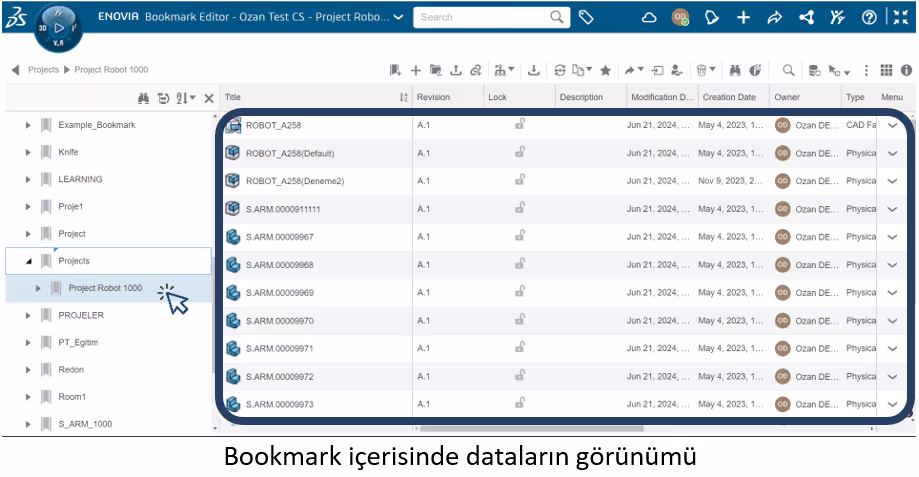
Task: Click the horizontal table scrollbar
Action: pyautogui.click(x=532, y=429)
